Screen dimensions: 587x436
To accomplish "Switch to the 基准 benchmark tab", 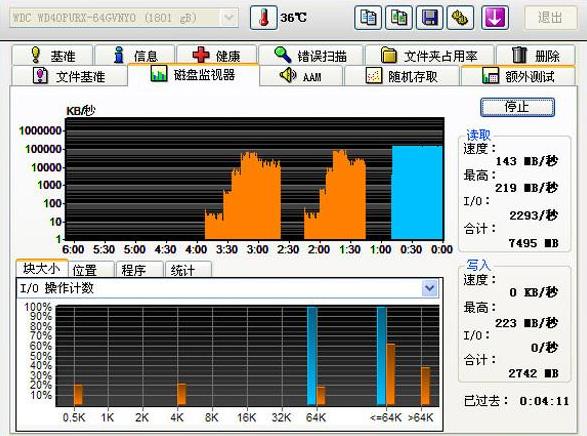I will [52, 55].
